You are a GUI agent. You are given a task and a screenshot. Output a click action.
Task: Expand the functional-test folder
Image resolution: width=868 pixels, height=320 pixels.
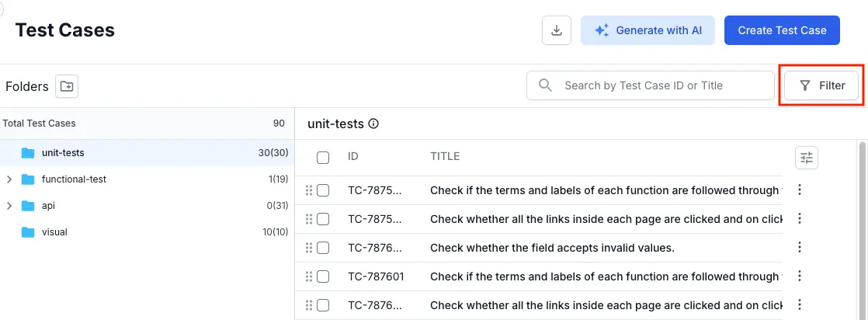click(x=9, y=179)
